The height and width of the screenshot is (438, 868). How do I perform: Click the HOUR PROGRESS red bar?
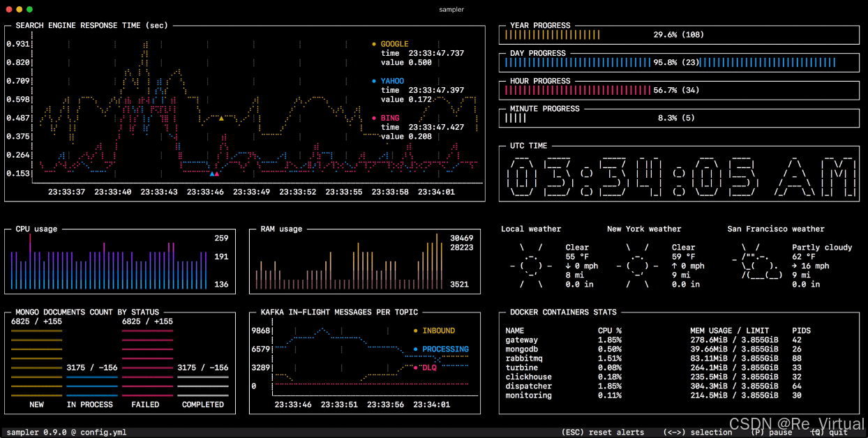pyautogui.click(x=578, y=90)
